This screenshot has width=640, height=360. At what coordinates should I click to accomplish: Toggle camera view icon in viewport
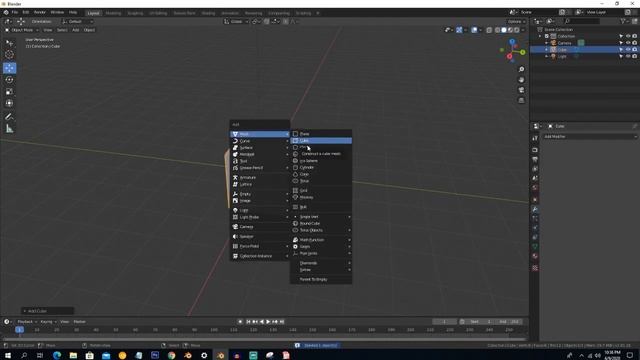coord(521,90)
